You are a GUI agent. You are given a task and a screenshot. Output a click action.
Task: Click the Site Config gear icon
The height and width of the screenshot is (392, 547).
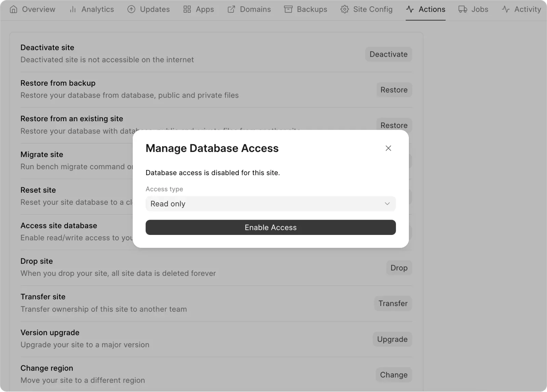click(345, 9)
